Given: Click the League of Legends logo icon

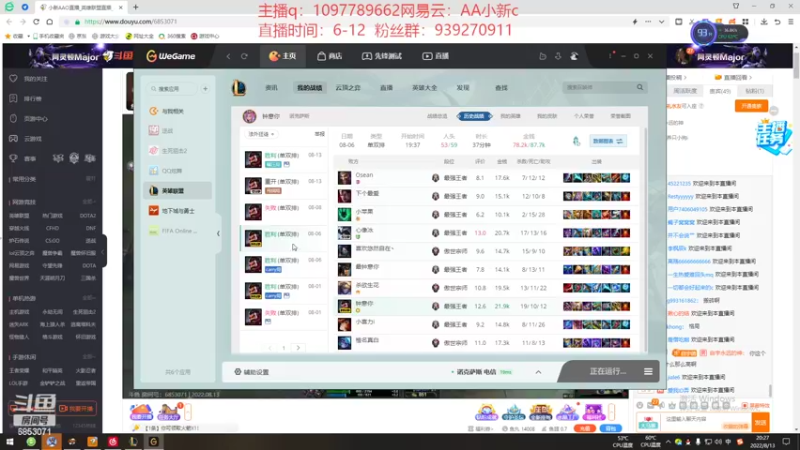Looking at the screenshot, I should pyautogui.click(x=239, y=88).
